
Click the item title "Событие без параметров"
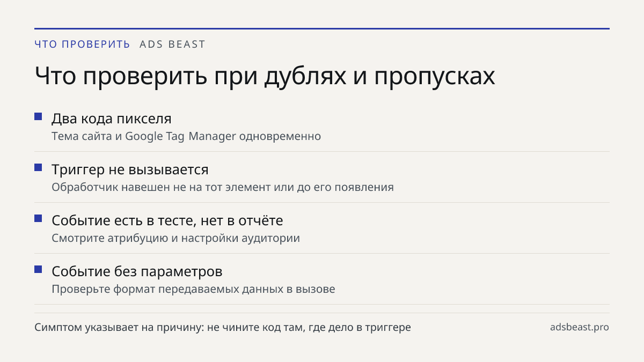(137, 271)
